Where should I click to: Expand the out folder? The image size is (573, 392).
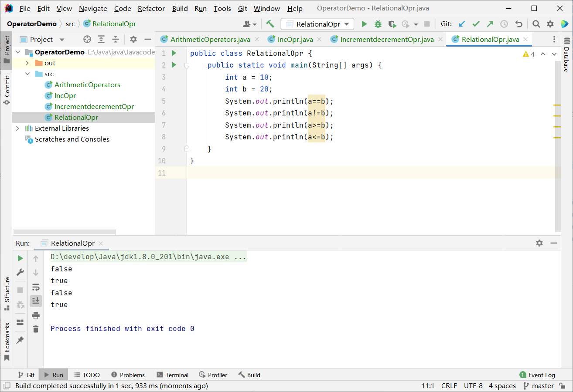(27, 63)
